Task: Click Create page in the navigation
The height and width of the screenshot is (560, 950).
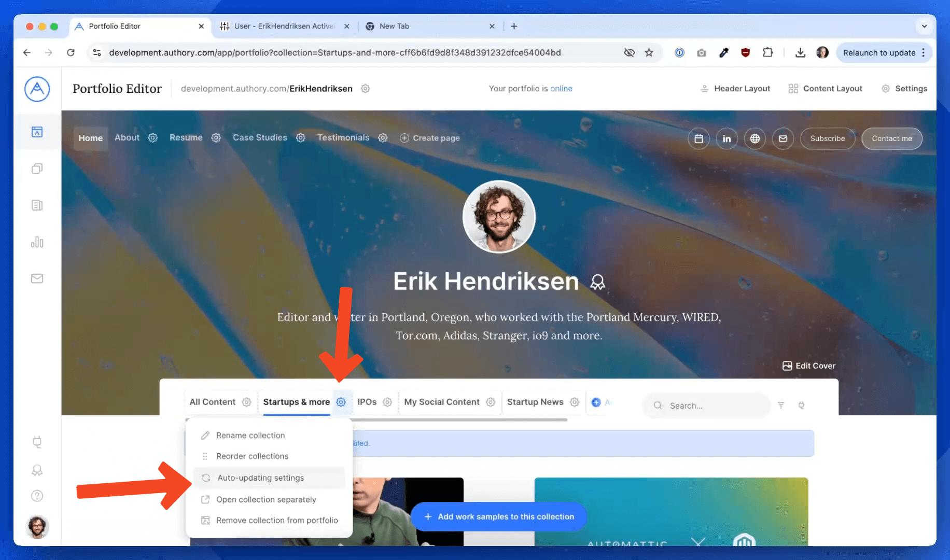Action: click(430, 138)
